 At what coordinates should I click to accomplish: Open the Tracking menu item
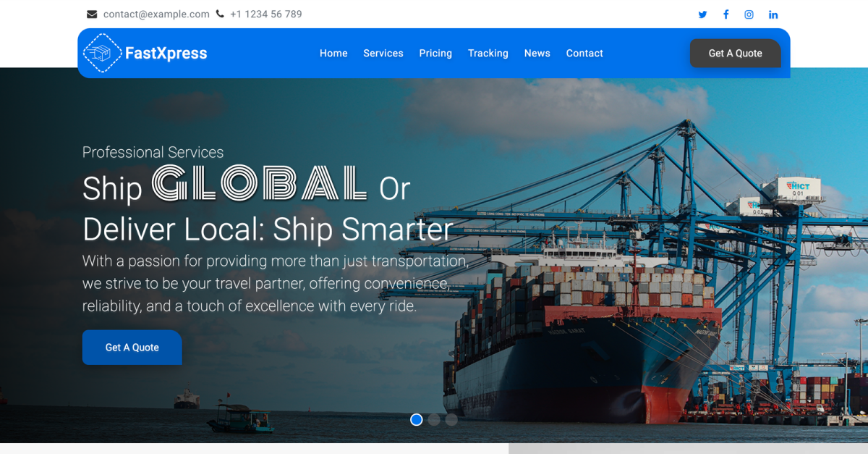click(x=488, y=53)
